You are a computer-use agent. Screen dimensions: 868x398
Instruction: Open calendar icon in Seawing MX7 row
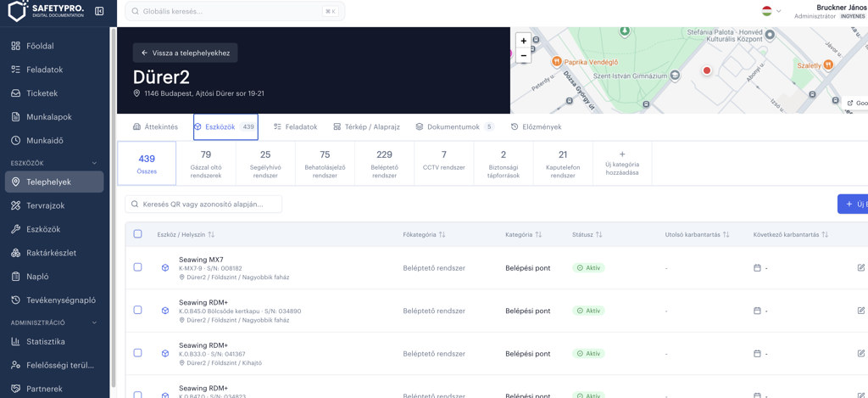coord(757,267)
